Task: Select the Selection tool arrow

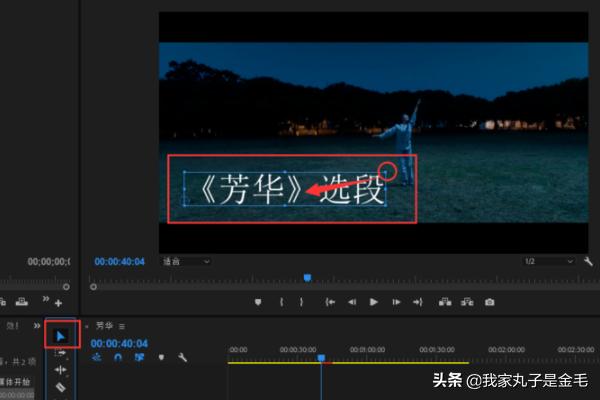Action: 60,336
